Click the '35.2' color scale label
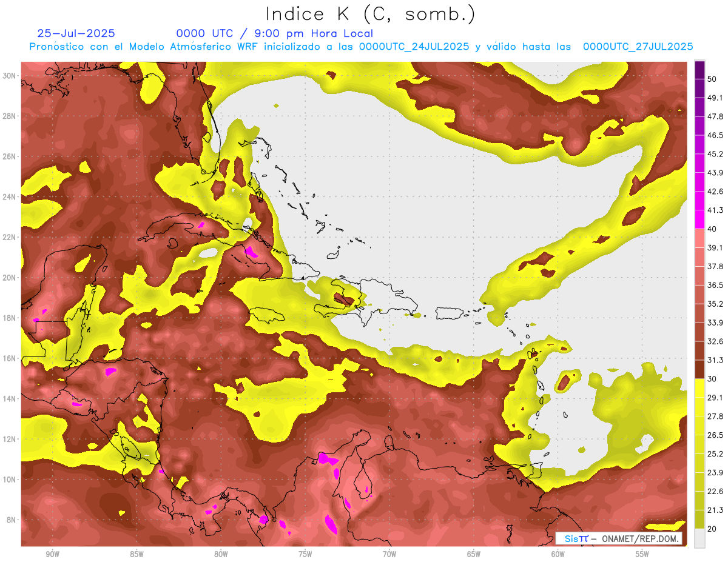 (715, 304)
